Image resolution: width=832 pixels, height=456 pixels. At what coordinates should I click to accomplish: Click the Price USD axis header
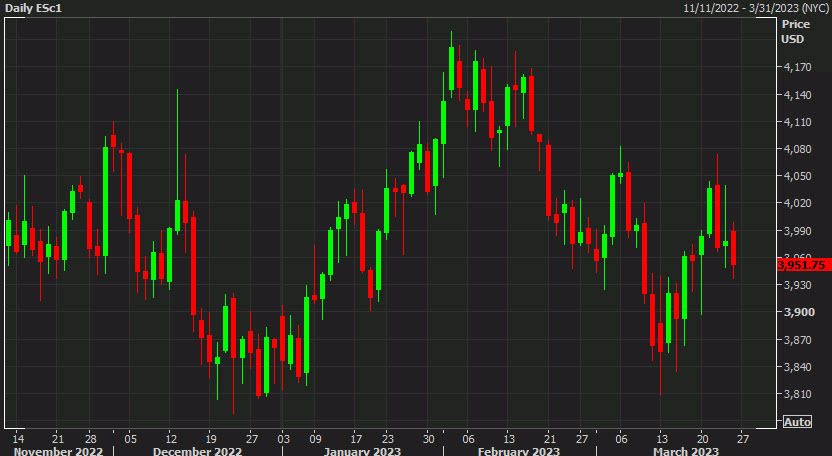(796, 31)
